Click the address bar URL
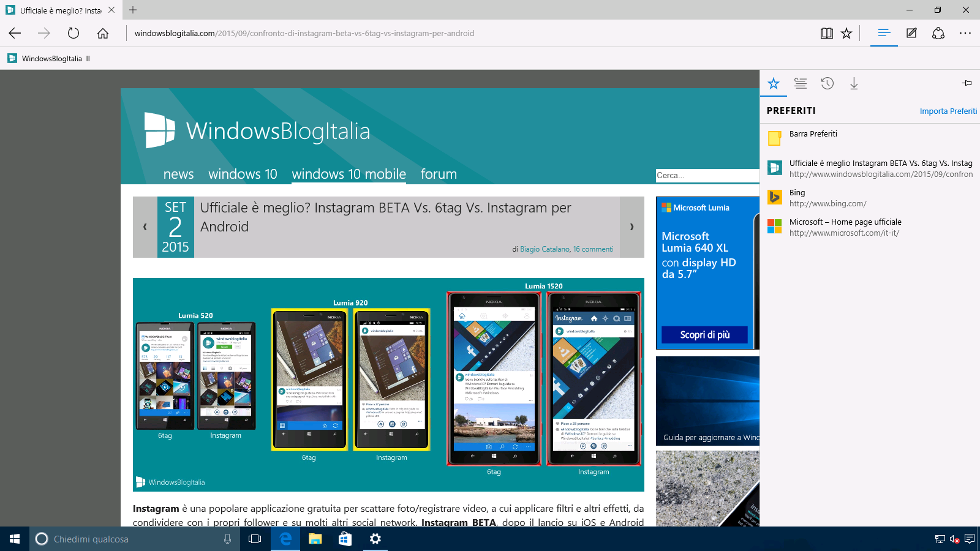Image resolution: width=980 pixels, height=551 pixels. (x=304, y=33)
